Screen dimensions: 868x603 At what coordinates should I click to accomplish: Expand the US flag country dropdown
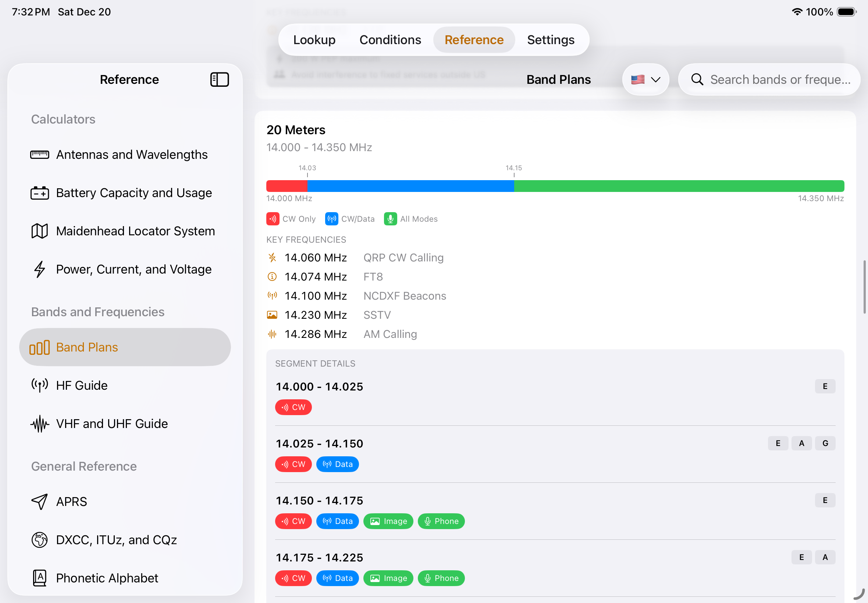click(645, 80)
